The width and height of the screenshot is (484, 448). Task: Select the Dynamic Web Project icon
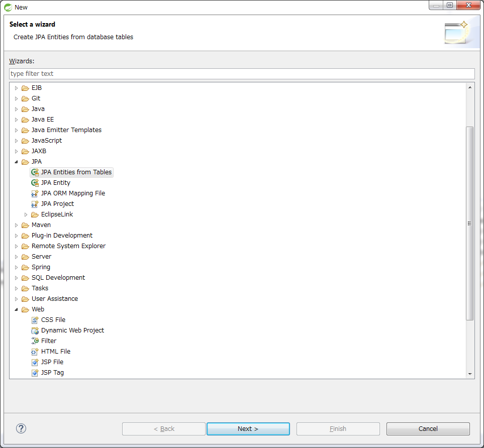[35, 330]
